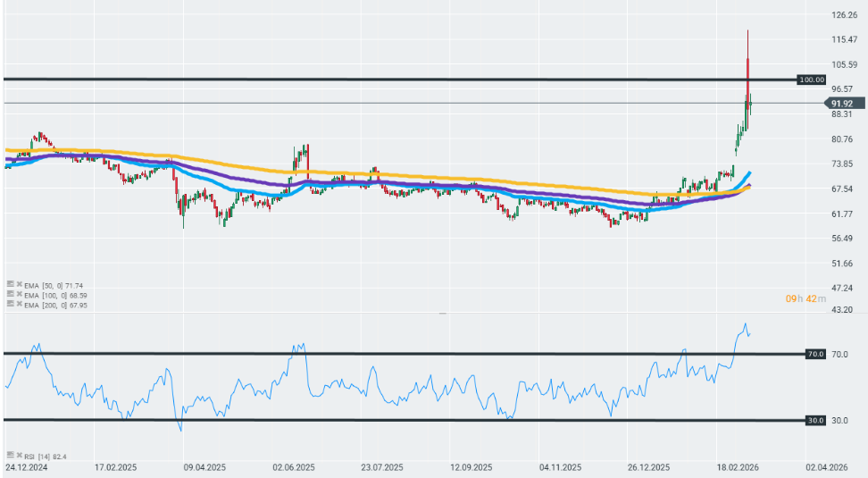868x478 pixels.
Task: Click the 80.76 price axis label
Action: coord(842,139)
